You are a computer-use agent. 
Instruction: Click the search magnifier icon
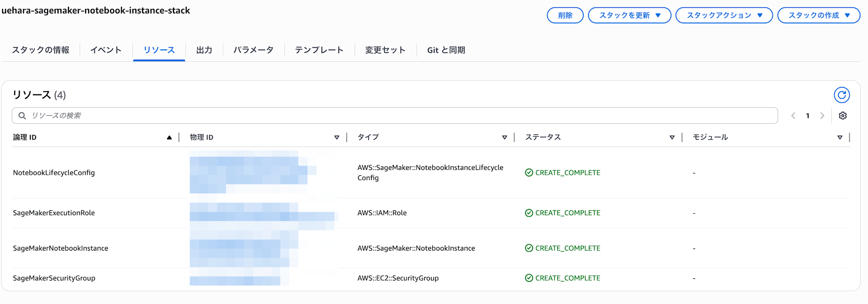tap(22, 116)
